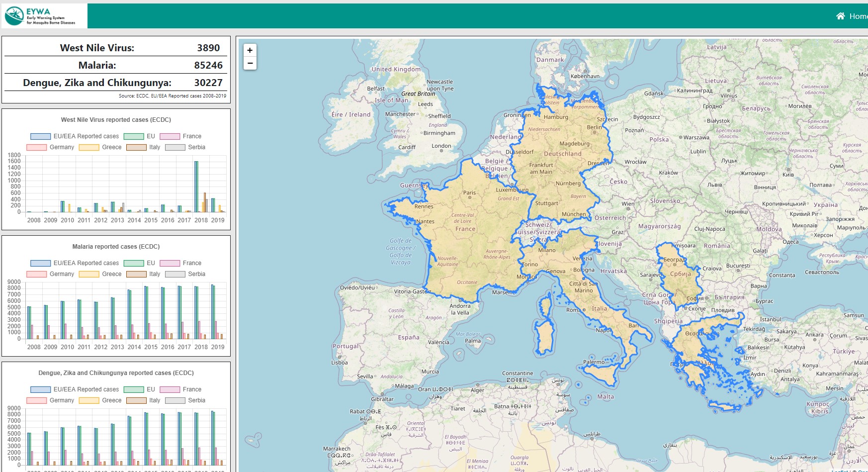Click the 2018 peak bar in West Nile chart
The height and width of the screenshot is (472, 868).
tap(196, 187)
